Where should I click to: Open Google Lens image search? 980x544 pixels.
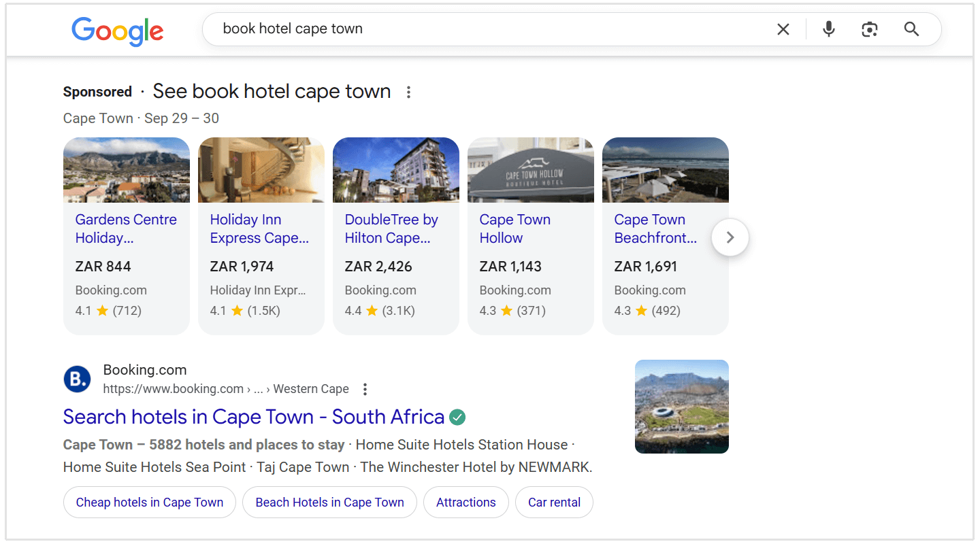click(870, 29)
